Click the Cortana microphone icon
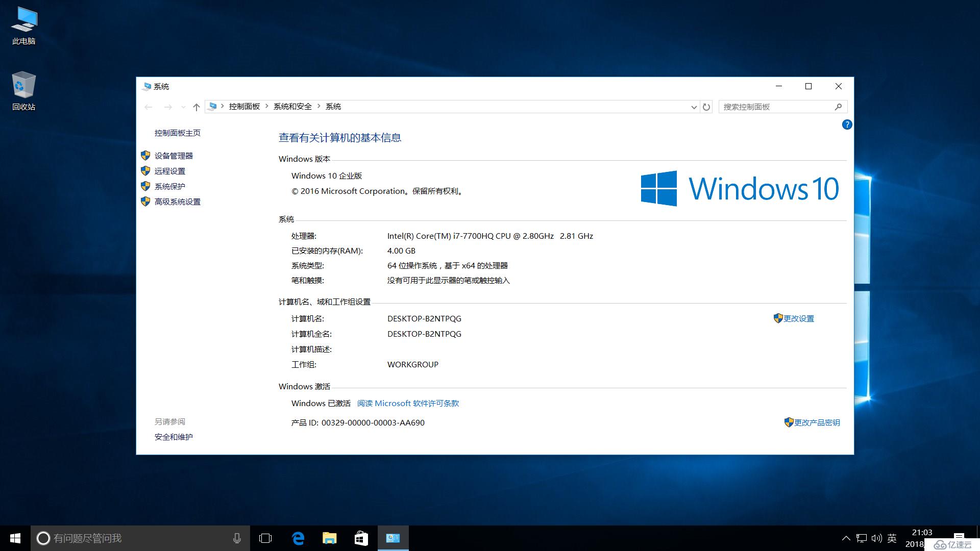Screen dimensions: 980x551 (x=237, y=538)
